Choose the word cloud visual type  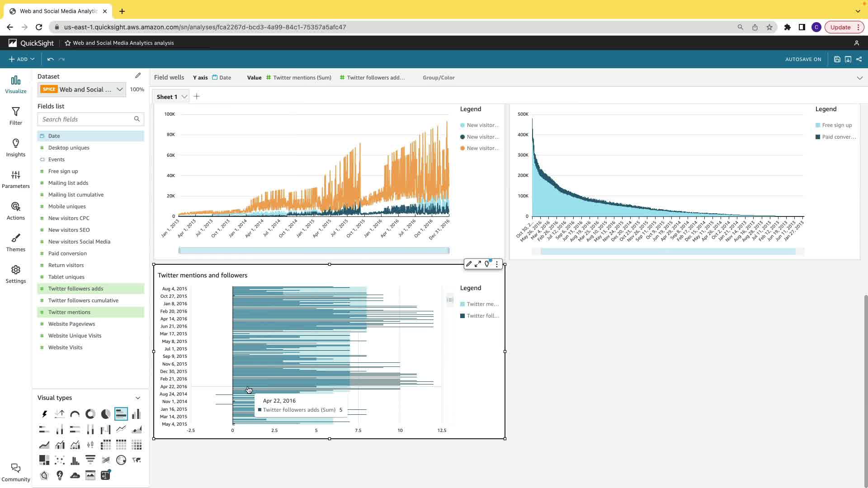coord(75,475)
